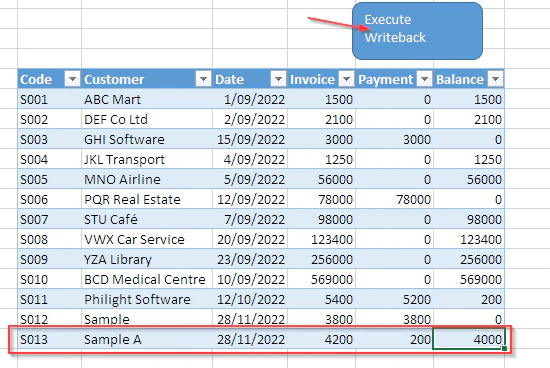
Task: Select the JKL Transport cell
Action: [147, 159]
